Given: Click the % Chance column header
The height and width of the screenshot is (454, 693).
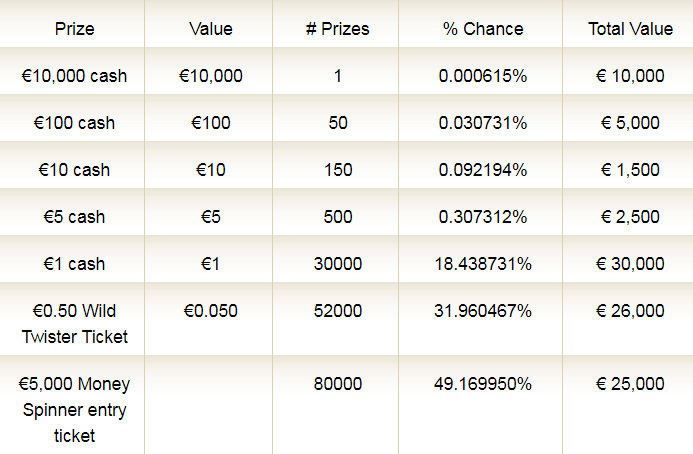Looking at the screenshot, I should 483,29.
